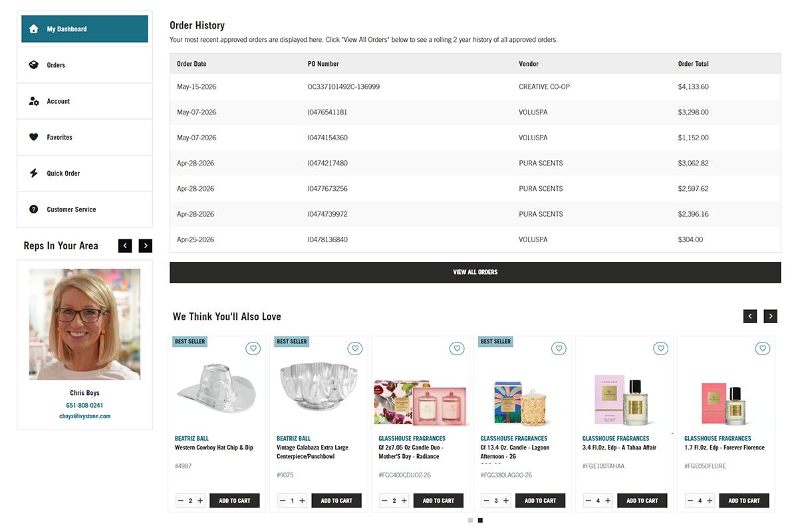Increase quantity for Forever Florence
This screenshot has width=798, height=532.
(710, 501)
